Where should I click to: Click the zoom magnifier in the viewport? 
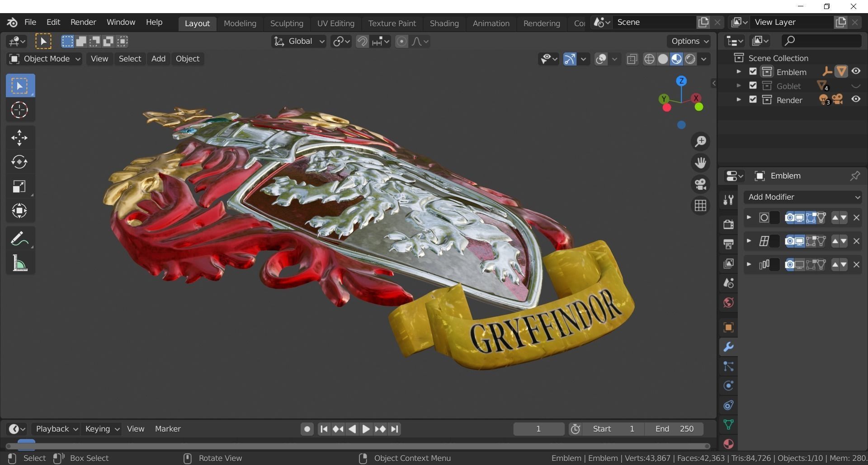click(x=700, y=142)
